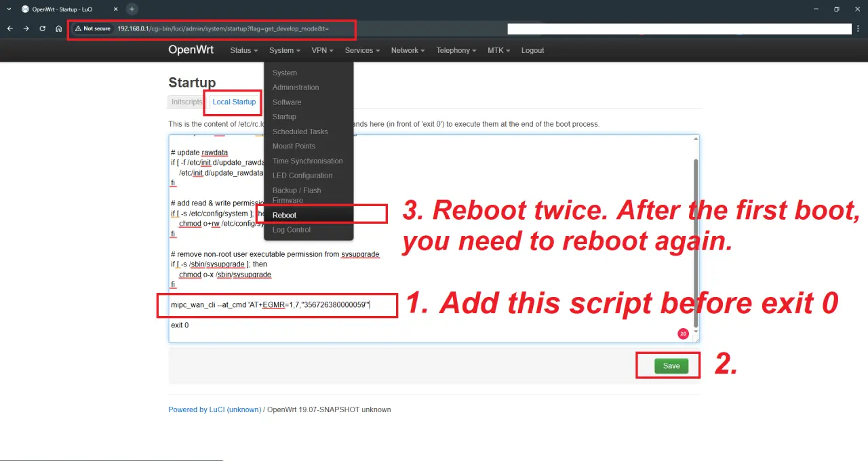The width and height of the screenshot is (868, 461).
Task: Open Time Synchronisation menu entry
Action: pos(309,161)
